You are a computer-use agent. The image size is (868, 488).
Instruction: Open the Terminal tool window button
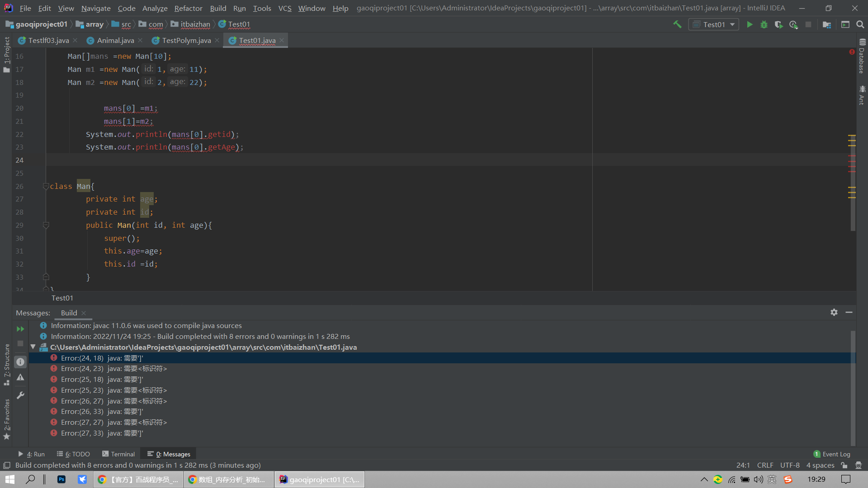(x=118, y=454)
